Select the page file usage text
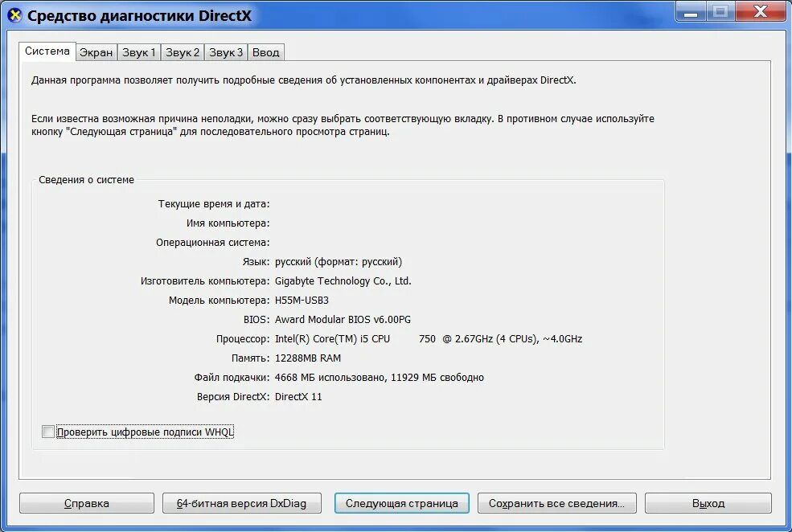Image resolution: width=792 pixels, height=532 pixels. click(380, 378)
